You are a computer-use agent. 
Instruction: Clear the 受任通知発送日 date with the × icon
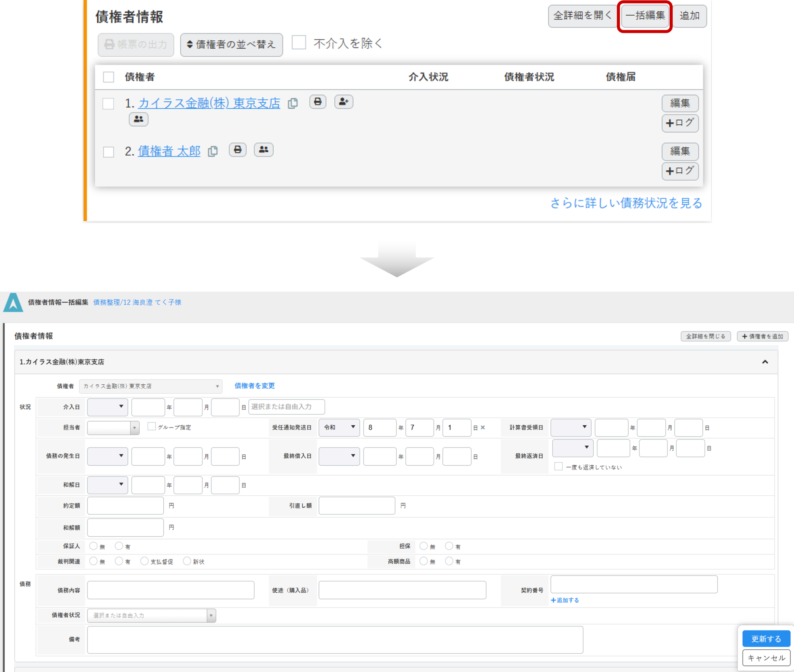[483, 427]
